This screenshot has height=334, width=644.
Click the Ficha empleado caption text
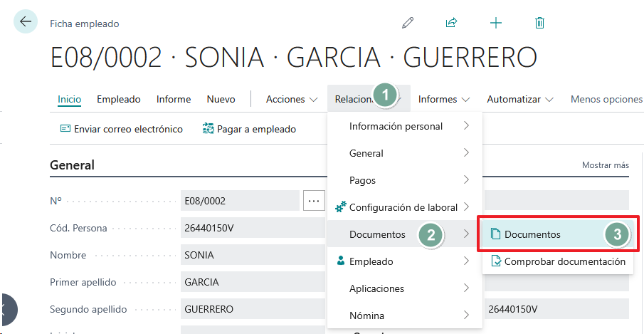85,24
